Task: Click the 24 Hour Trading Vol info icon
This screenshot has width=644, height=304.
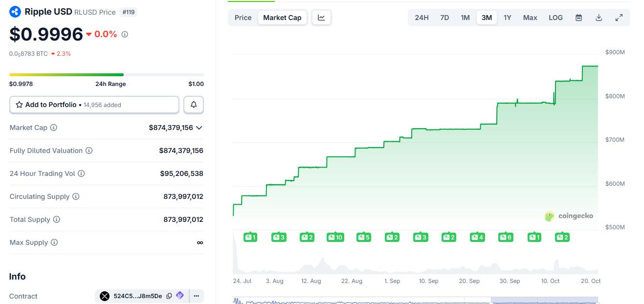Action: point(81,174)
